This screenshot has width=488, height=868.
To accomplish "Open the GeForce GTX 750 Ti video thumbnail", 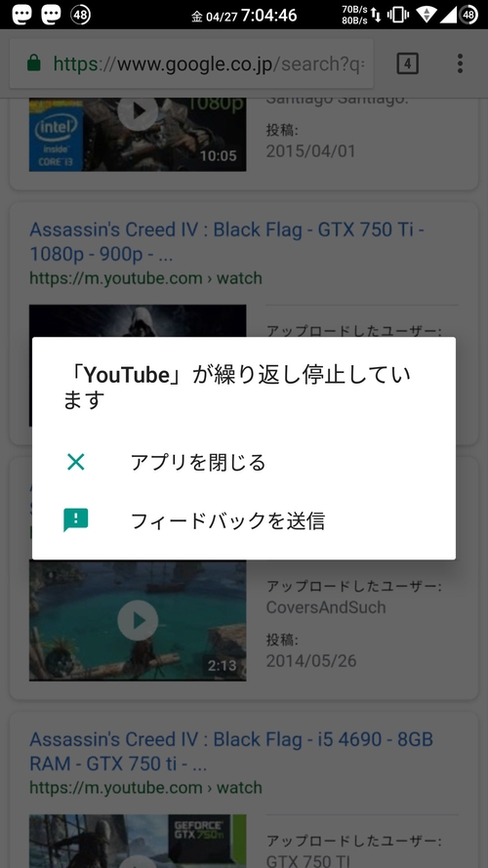I will coord(138,841).
